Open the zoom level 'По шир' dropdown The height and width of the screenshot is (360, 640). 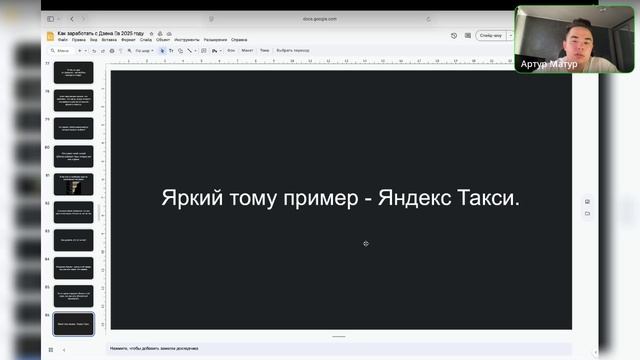[144, 51]
